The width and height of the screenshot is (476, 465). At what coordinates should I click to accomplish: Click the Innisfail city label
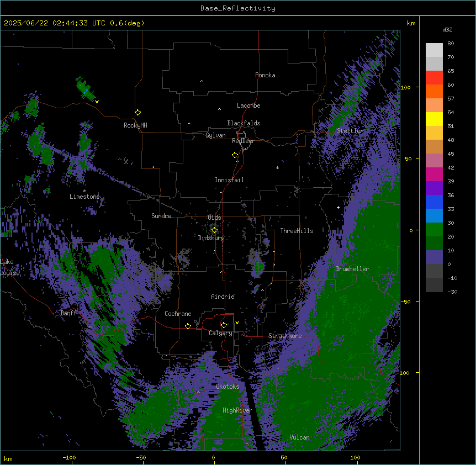(229, 180)
